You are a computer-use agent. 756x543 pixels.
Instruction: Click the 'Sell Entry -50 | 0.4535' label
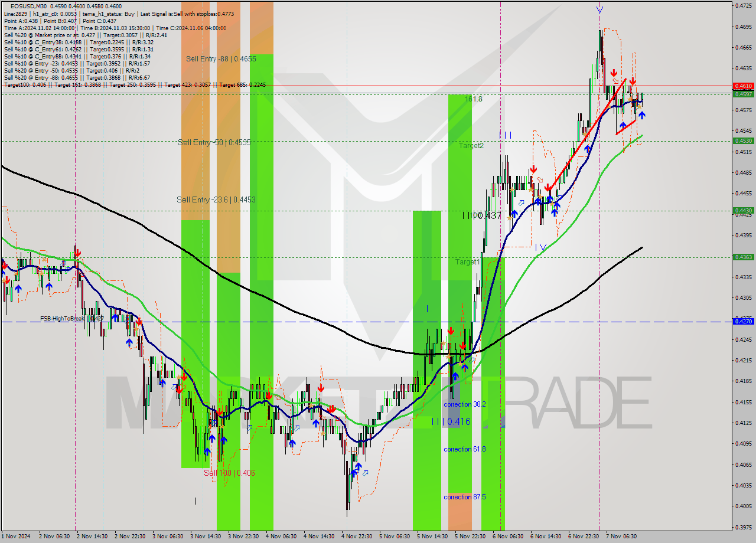(x=214, y=142)
